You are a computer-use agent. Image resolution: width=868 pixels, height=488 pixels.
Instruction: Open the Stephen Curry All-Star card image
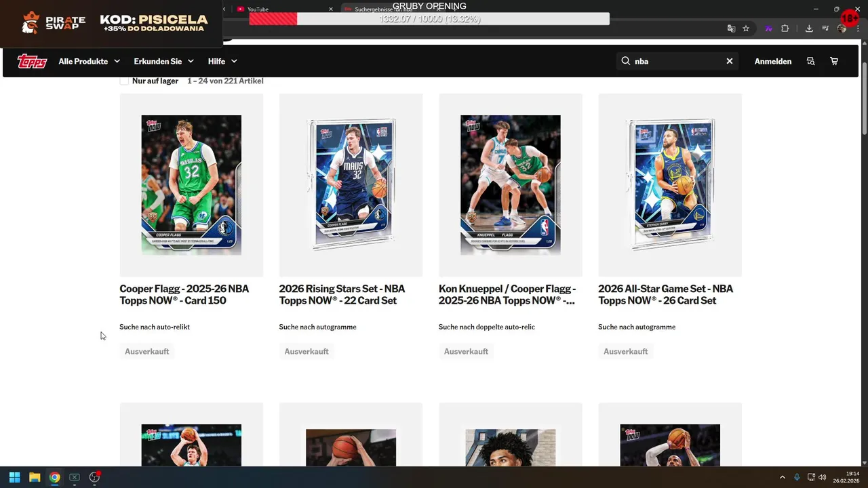tap(670, 185)
